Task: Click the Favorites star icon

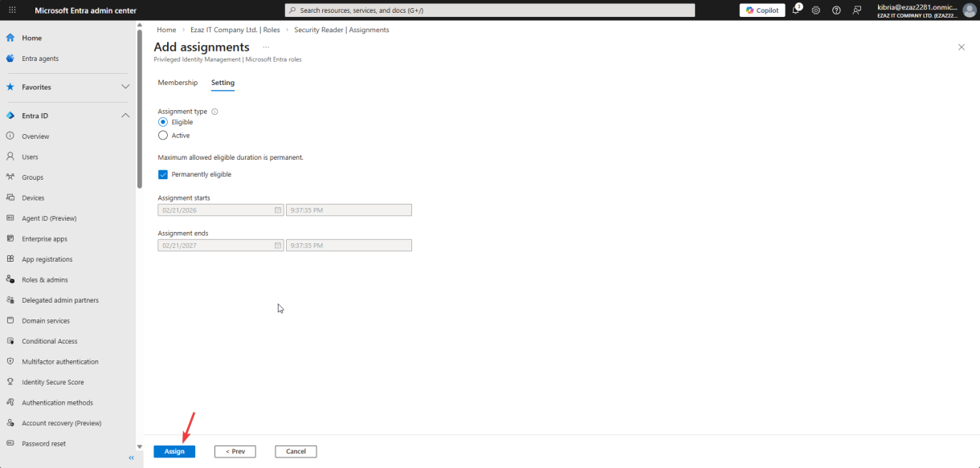Action: pyautogui.click(x=10, y=87)
